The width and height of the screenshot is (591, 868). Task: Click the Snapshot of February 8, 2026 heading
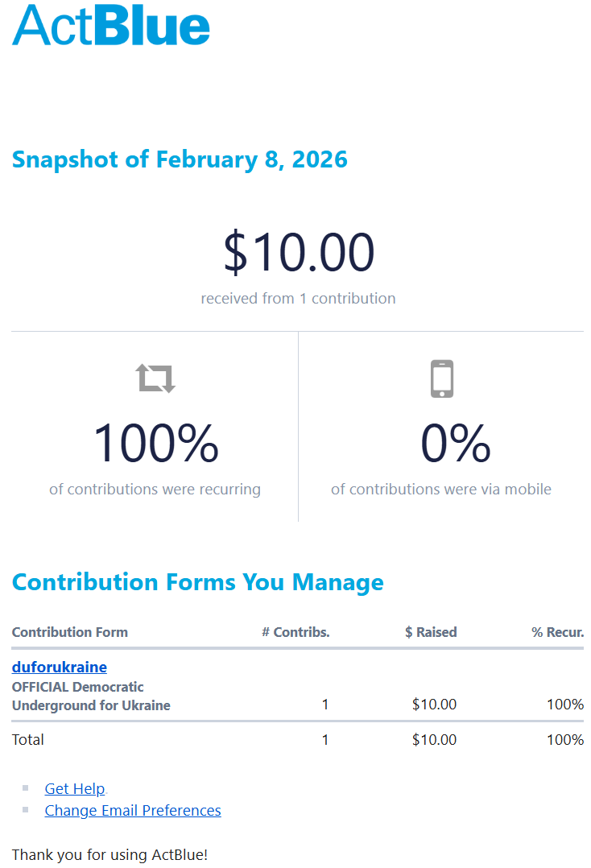point(180,159)
